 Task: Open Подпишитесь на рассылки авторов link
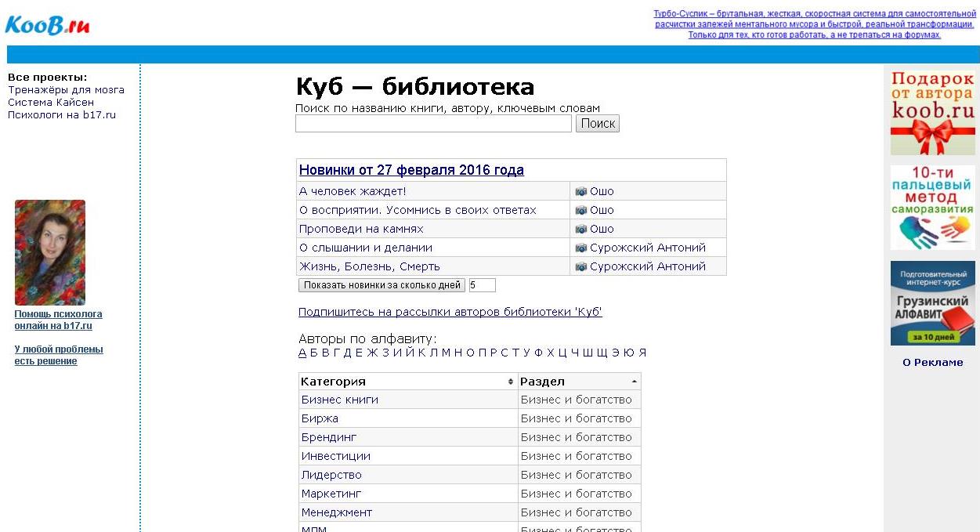[x=450, y=312]
